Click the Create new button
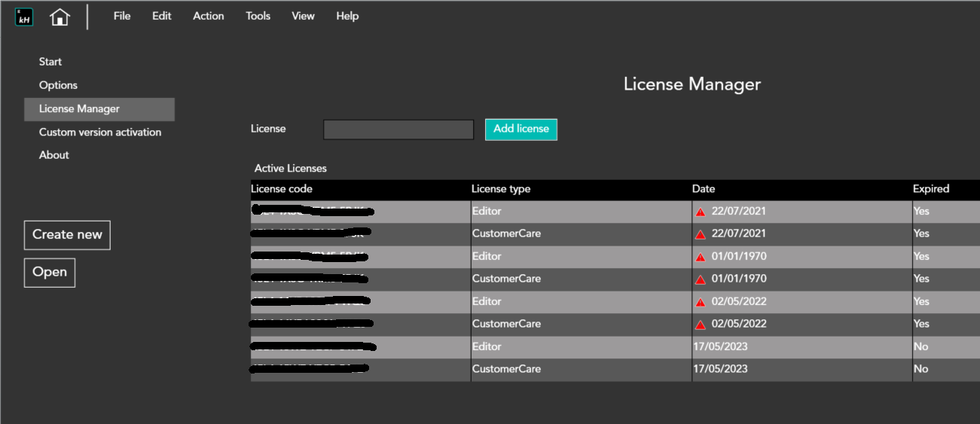Screen dimensions: 980x424 coord(67,235)
